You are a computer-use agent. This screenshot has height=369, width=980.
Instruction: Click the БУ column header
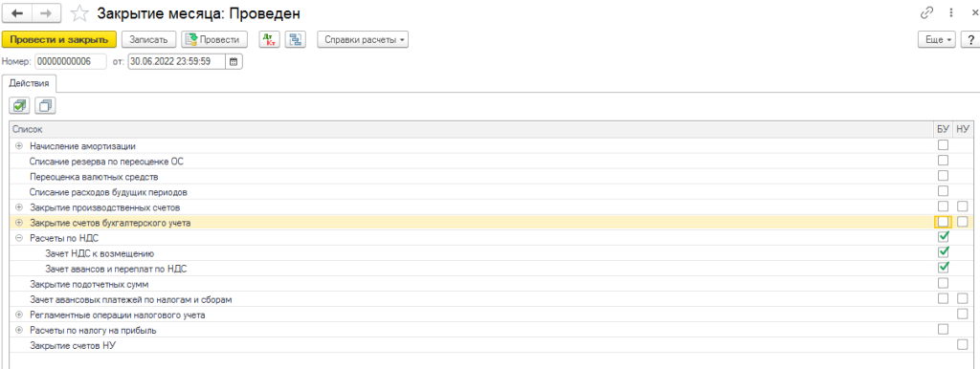pyautogui.click(x=943, y=130)
